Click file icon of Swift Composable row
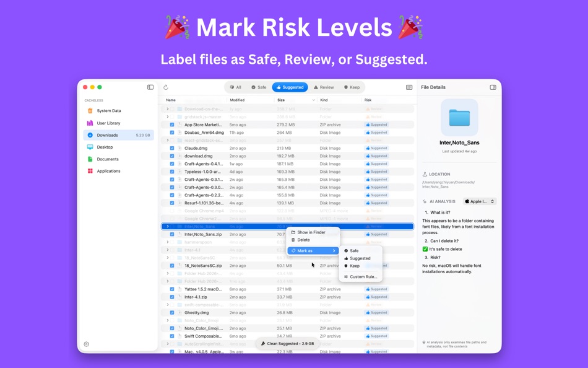 point(180,336)
